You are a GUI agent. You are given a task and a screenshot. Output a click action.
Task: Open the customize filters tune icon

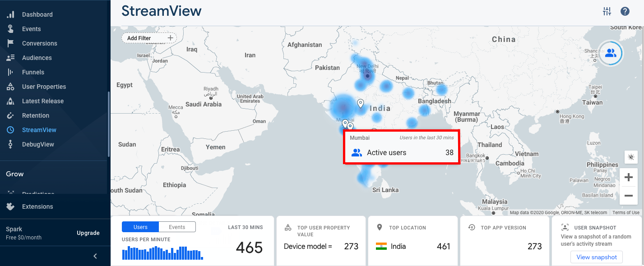607,11
